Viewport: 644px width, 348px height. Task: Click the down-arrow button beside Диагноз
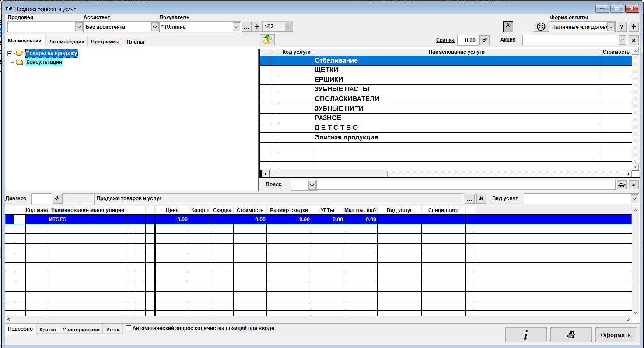click(x=57, y=198)
